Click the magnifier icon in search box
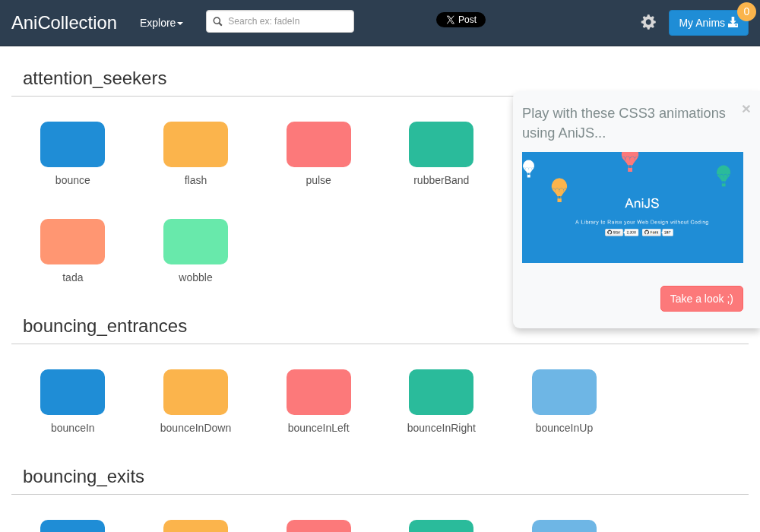 tap(217, 21)
